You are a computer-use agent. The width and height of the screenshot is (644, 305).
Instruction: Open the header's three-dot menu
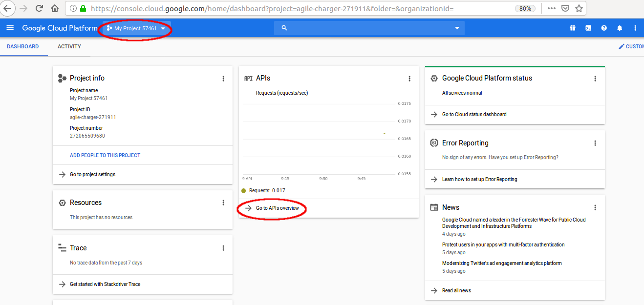click(635, 28)
